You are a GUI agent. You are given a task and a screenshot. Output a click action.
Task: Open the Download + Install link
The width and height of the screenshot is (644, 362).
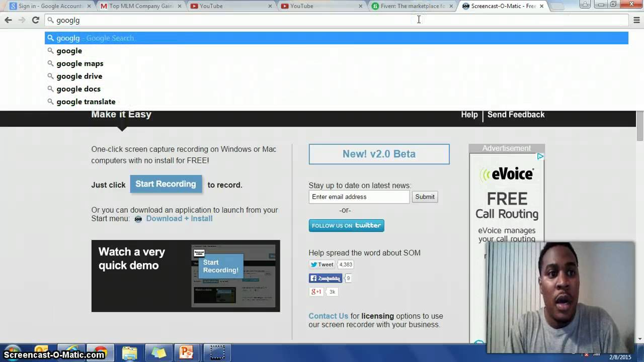pyautogui.click(x=179, y=219)
